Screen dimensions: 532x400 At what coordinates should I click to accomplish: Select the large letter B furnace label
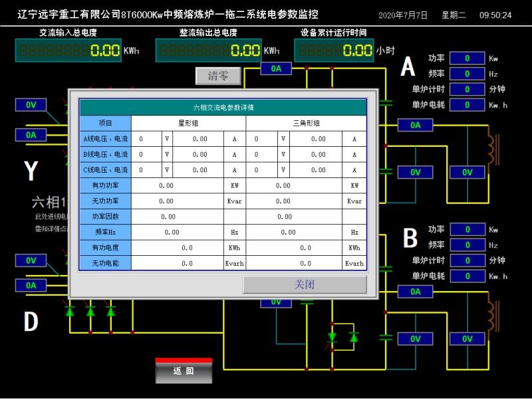pos(410,238)
